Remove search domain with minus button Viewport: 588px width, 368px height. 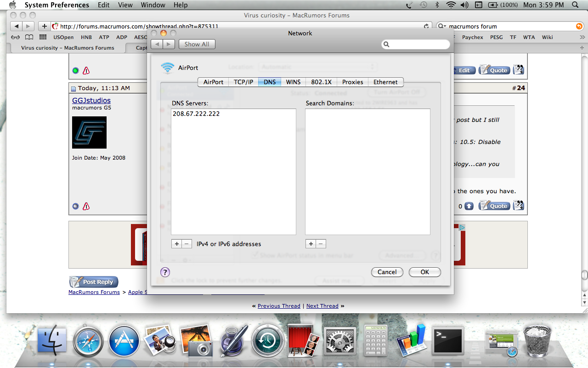(x=321, y=244)
